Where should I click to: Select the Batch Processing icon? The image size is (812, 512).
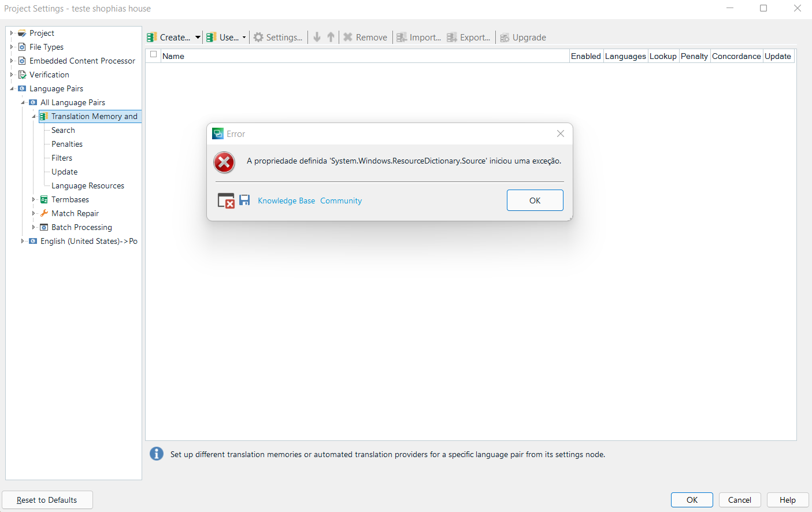[44, 227]
